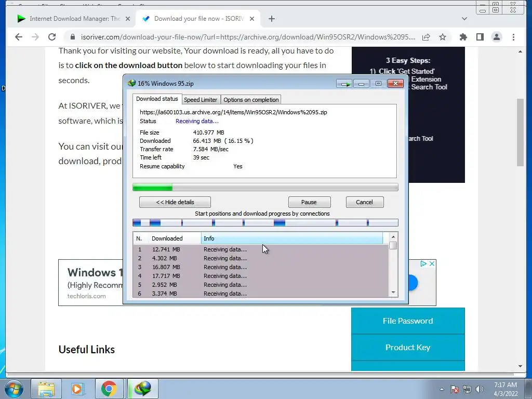Switch to the Speed Limiter tab
Screen dimensions: 532x399
point(201,100)
